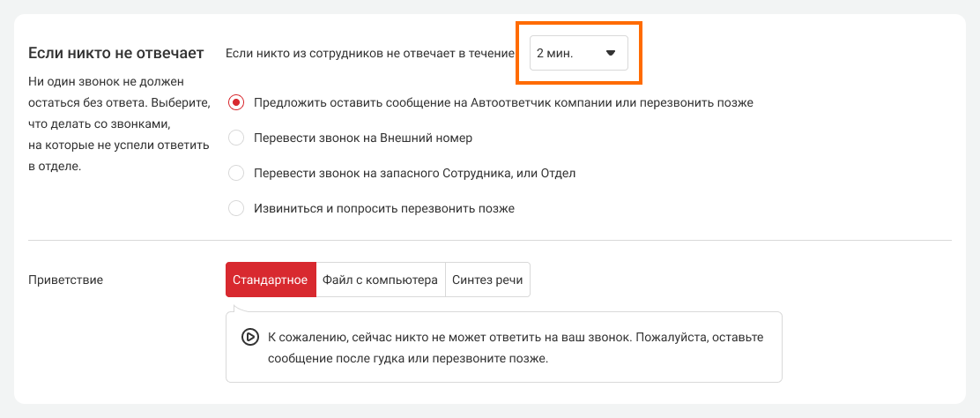Click the caret arrow in the timeout selector
The image size is (980, 418).
(610, 54)
